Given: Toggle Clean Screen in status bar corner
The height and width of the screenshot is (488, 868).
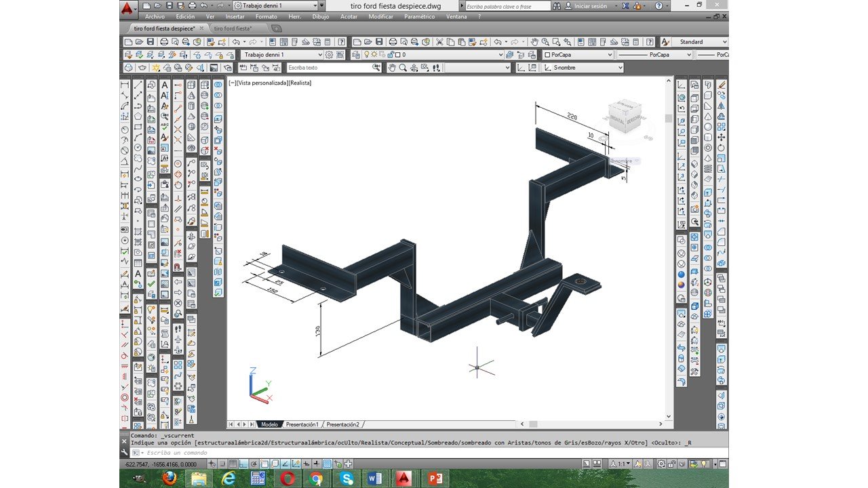Looking at the screenshot, I should [723, 464].
